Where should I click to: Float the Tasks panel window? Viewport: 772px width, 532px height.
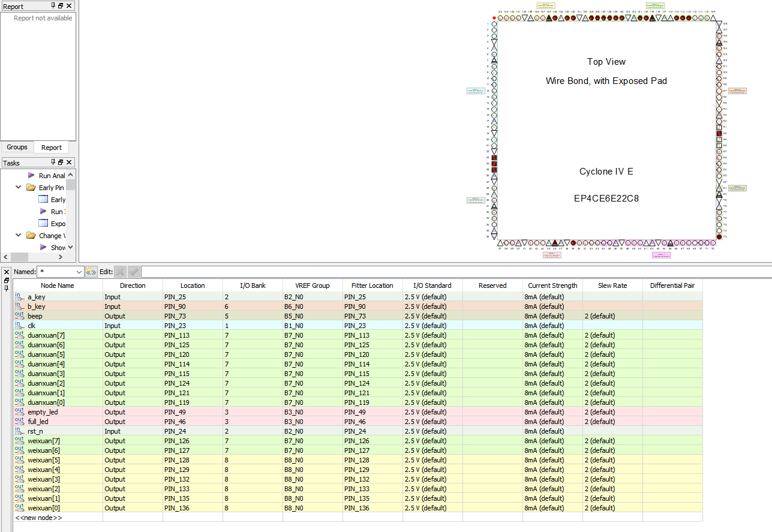point(61,162)
